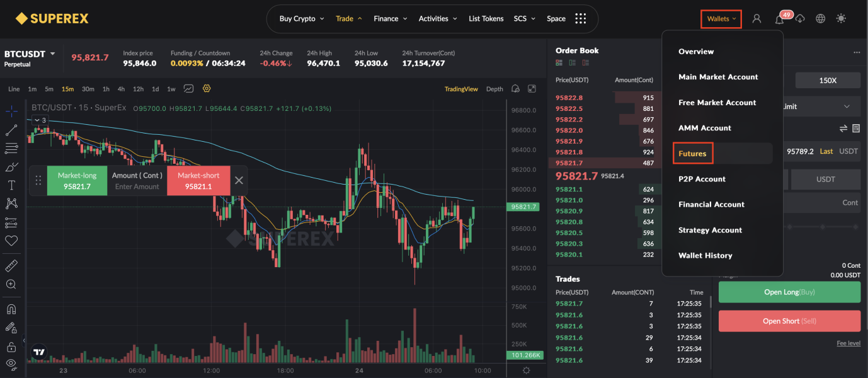The height and width of the screenshot is (378, 868).
Task: Open notifications bell with 49 badge
Action: coord(780,19)
